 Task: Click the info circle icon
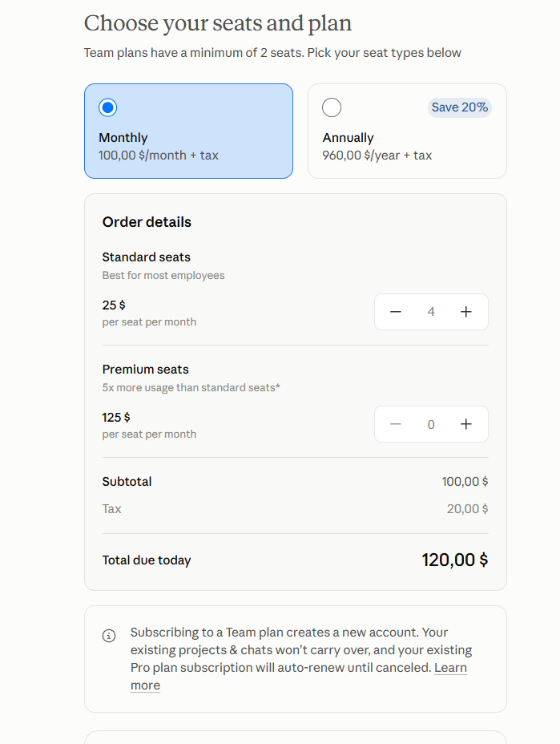(109, 635)
